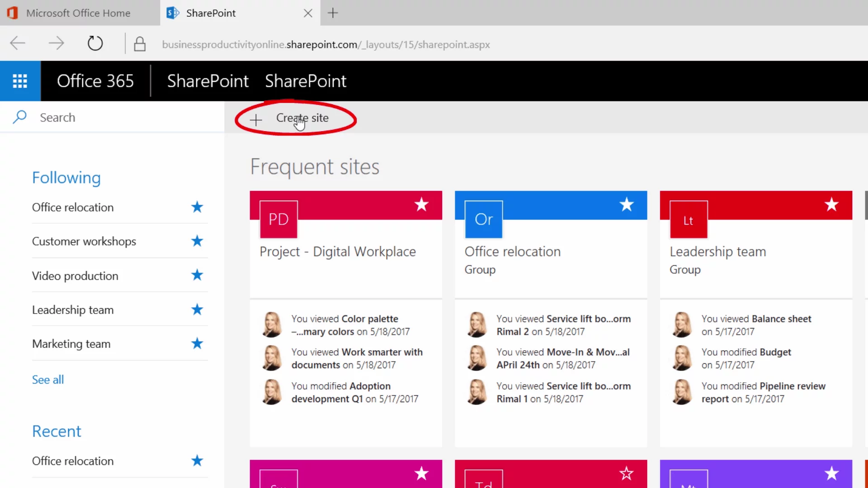Toggle star on Office relocation card
The image size is (868, 488).
click(627, 205)
